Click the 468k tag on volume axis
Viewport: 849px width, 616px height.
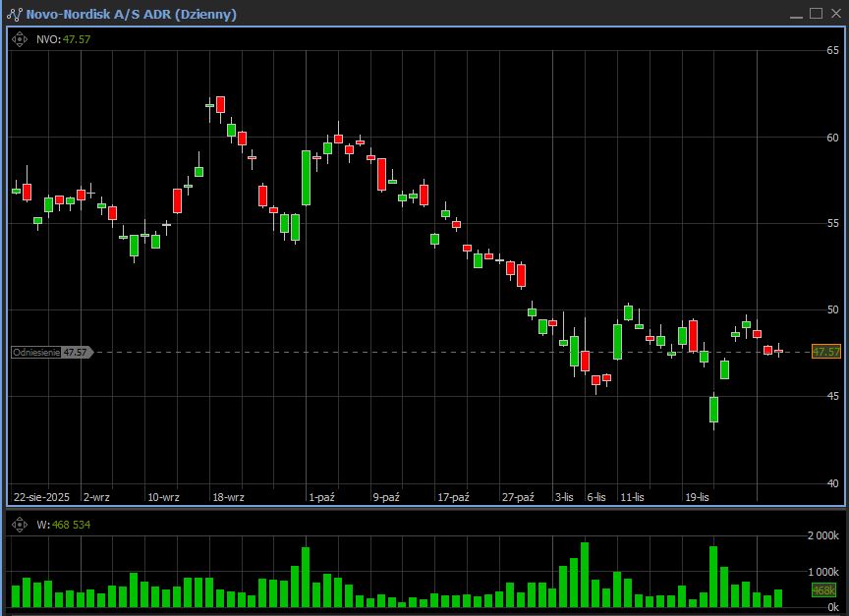pyautogui.click(x=822, y=589)
